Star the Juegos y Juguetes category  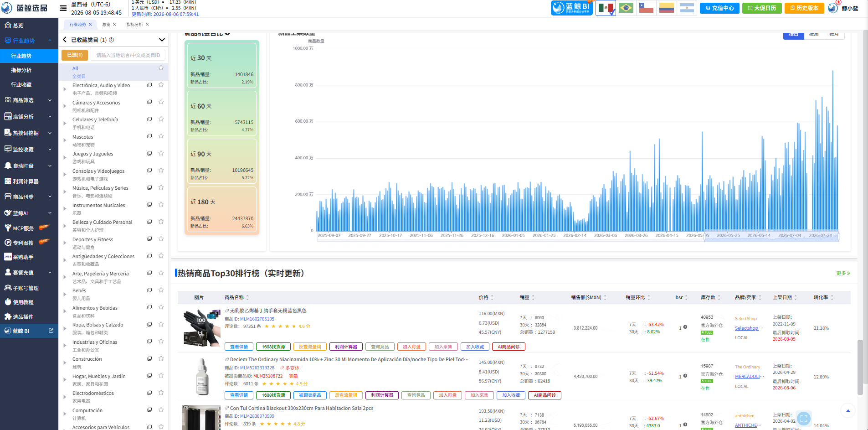tap(161, 153)
